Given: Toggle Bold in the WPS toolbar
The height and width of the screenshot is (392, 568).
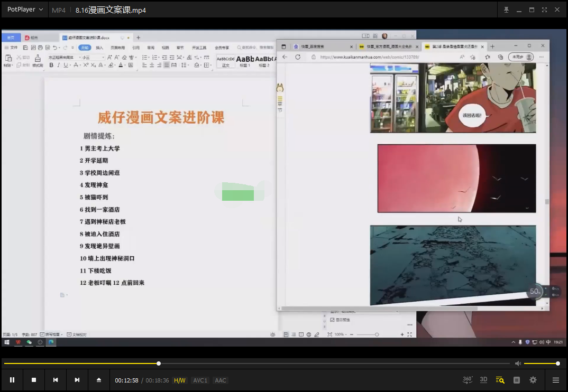Looking at the screenshot, I should coord(51,65).
